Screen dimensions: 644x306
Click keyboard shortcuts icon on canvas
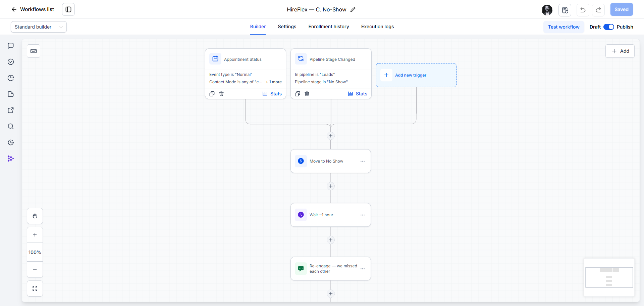[x=34, y=51]
